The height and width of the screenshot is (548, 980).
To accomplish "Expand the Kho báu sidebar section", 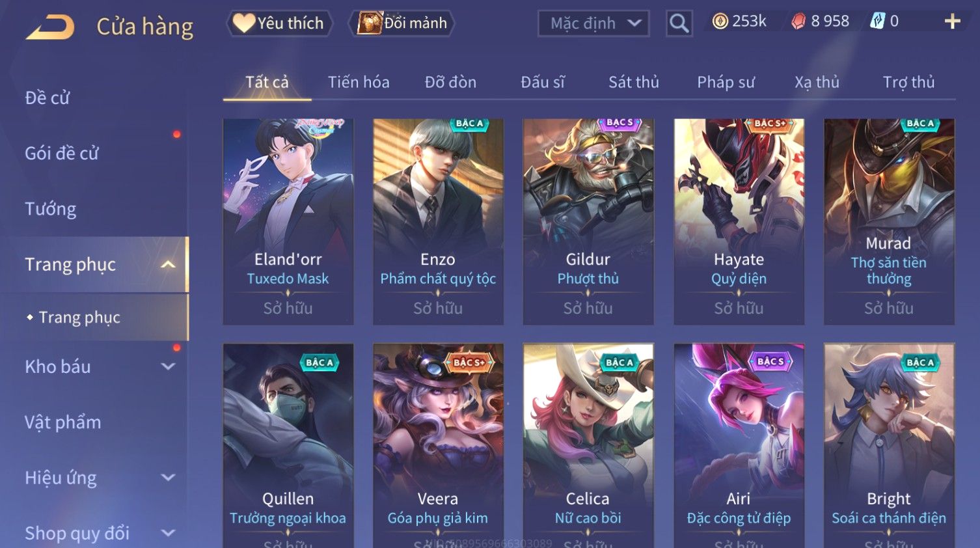I will point(168,366).
